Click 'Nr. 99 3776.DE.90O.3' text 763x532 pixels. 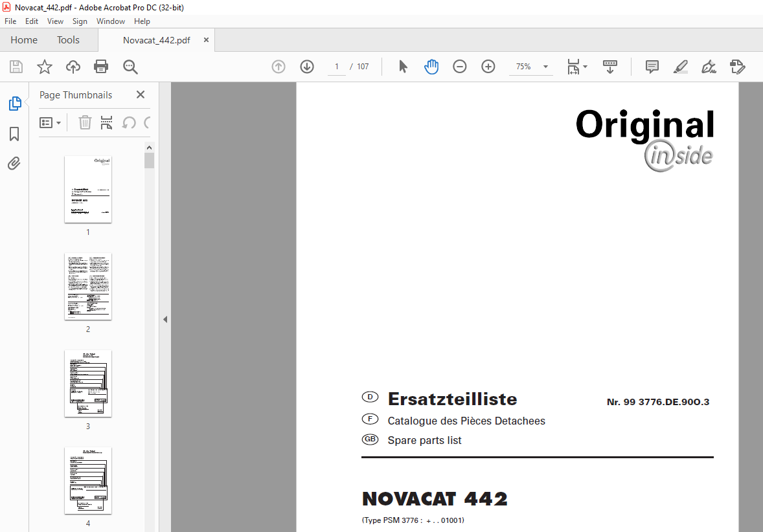(x=658, y=402)
